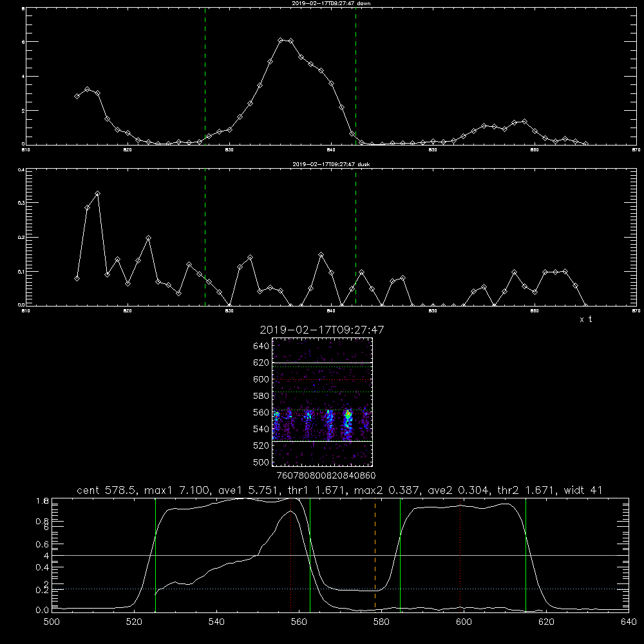Click the 640 label on heatmap y-axis

click(x=261, y=346)
